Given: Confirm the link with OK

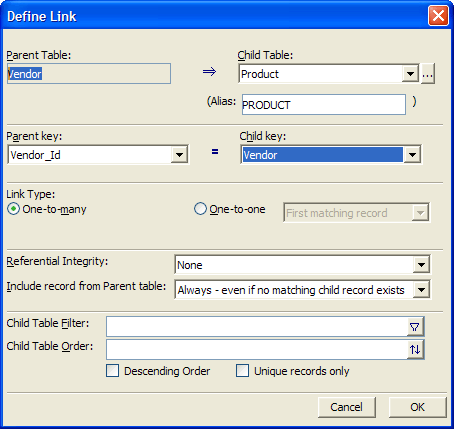Looking at the screenshot, I should [417, 407].
